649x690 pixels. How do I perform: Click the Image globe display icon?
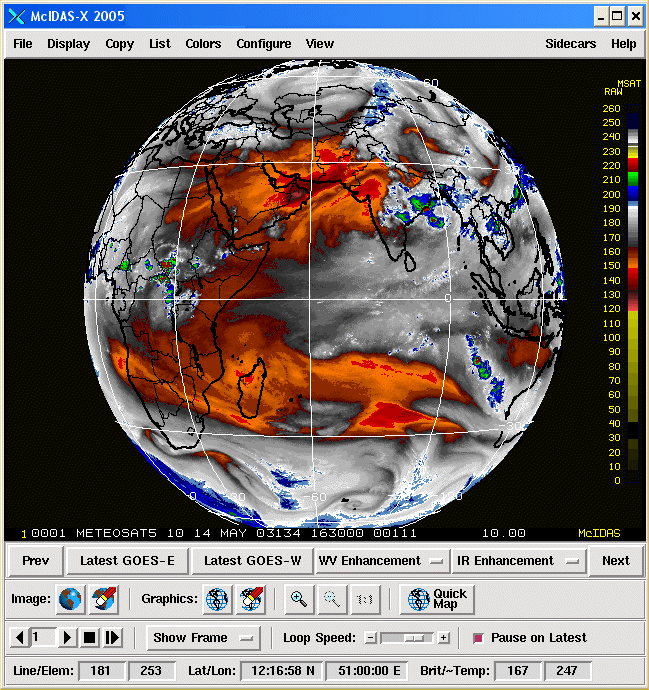click(x=70, y=599)
